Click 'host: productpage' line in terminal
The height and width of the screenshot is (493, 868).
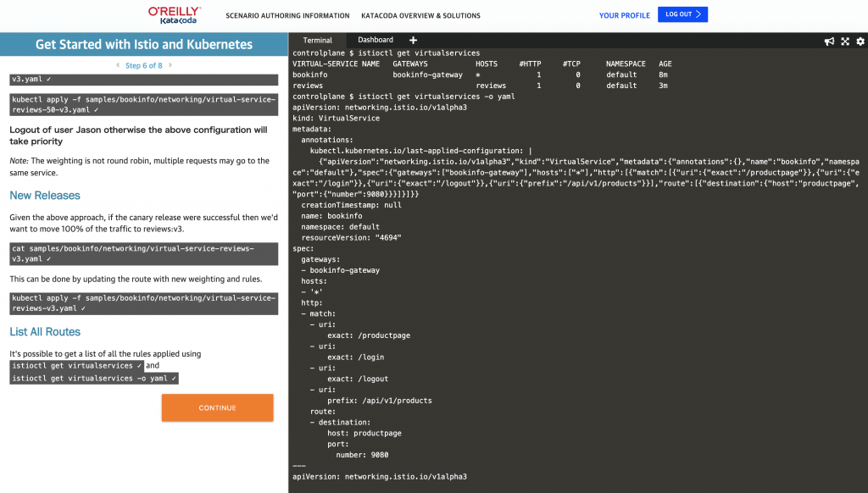[364, 433]
